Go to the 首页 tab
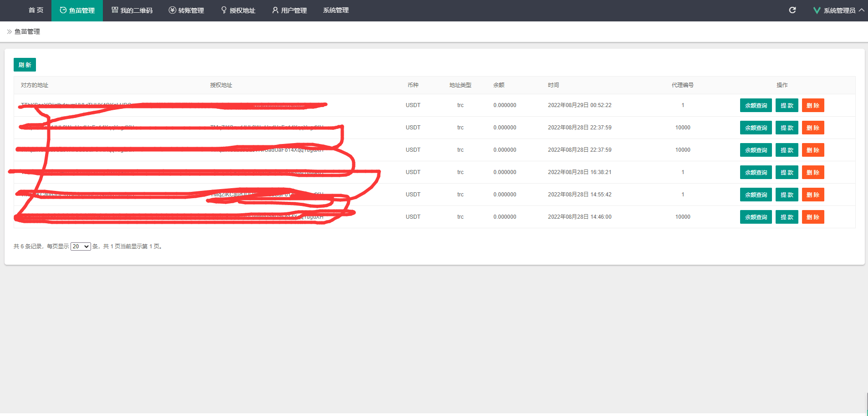The width and height of the screenshot is (868, 416). click(36, 10)
